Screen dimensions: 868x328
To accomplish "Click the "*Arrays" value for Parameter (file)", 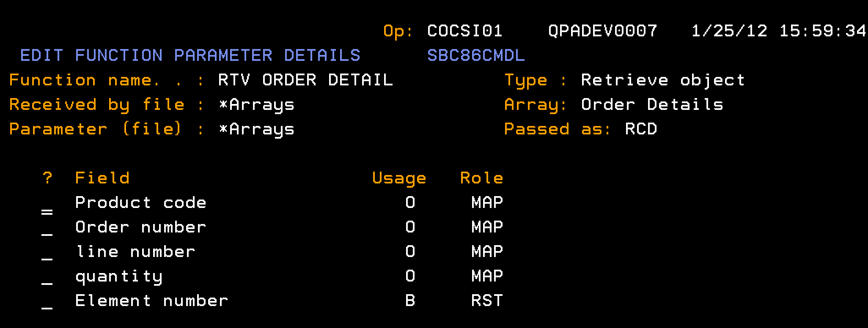I will click(256, 130).
